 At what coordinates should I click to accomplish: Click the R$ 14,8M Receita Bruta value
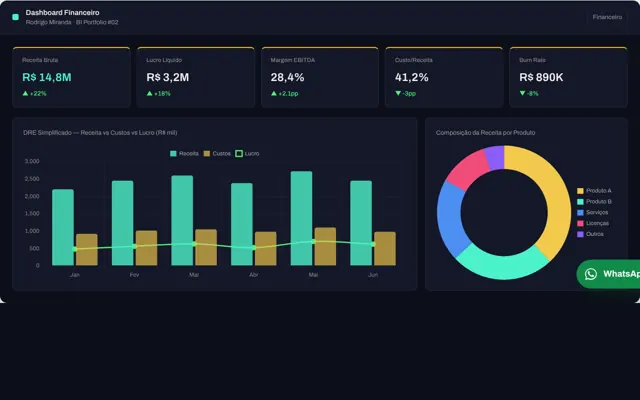coord(47,77)
